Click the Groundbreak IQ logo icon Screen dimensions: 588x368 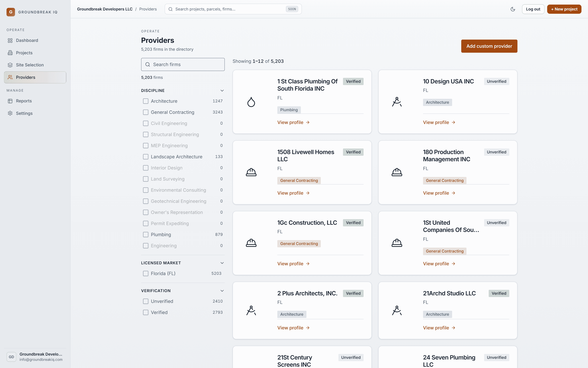coord(11,12)
